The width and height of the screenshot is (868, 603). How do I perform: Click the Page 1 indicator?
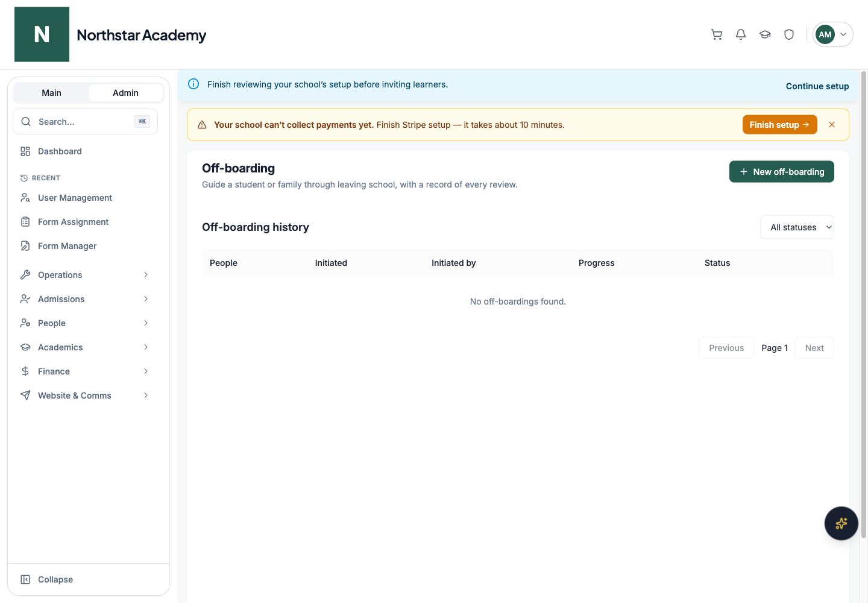click(775, 348)
